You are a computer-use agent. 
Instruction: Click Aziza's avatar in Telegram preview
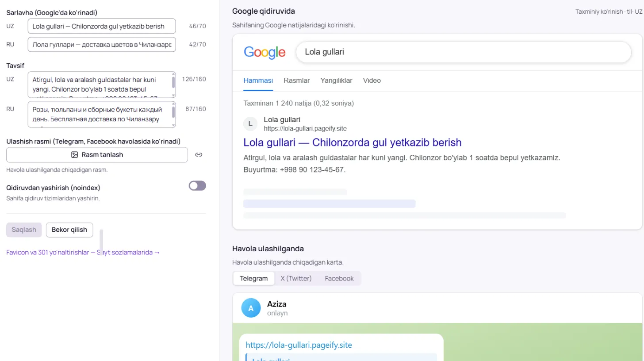tap(251, 308)
